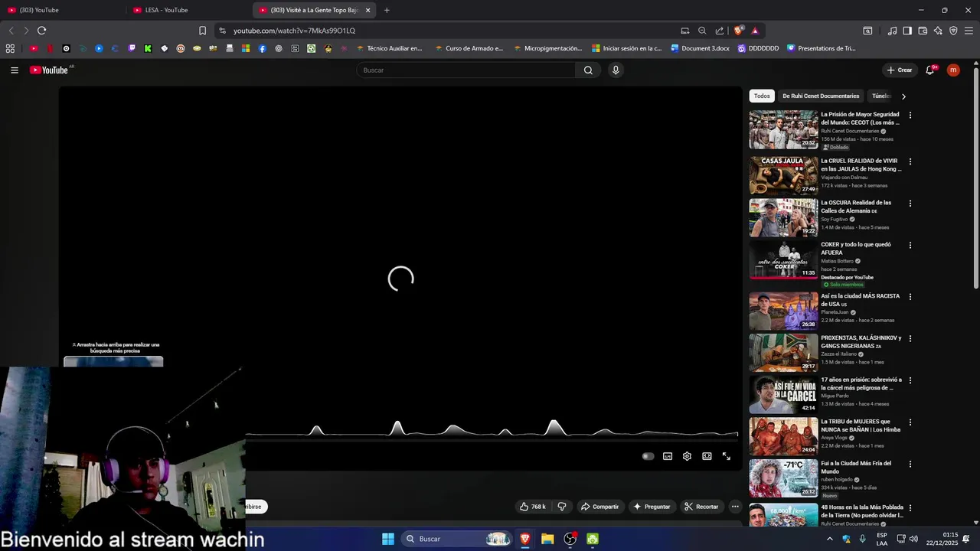Open the Twitch bookmark icon
Image resolution: width=980 pixels, height=551 pixels.
click(x=132, y=48)
